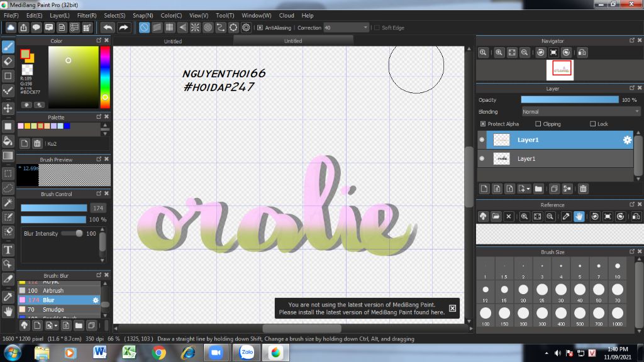Image resolution: width=644 pixels, height=362 pixels.
Task: Select the Eraser tool
Action: pos(8,62)
